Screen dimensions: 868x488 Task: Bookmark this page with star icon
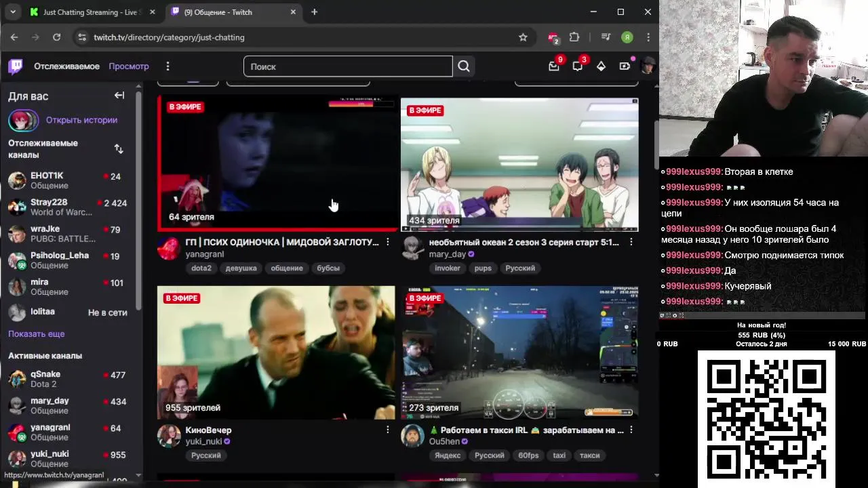[523, 37]
